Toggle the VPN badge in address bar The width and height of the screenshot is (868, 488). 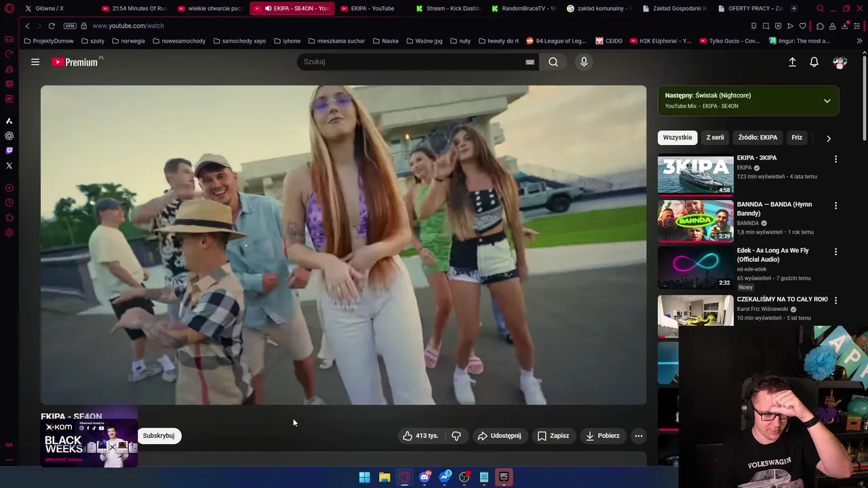[70, 26]
